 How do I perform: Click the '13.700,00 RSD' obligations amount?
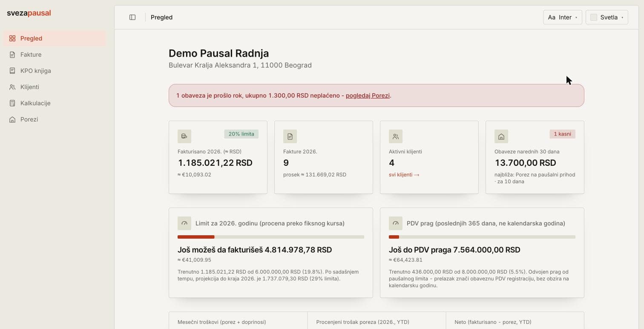tap(525, 163)
